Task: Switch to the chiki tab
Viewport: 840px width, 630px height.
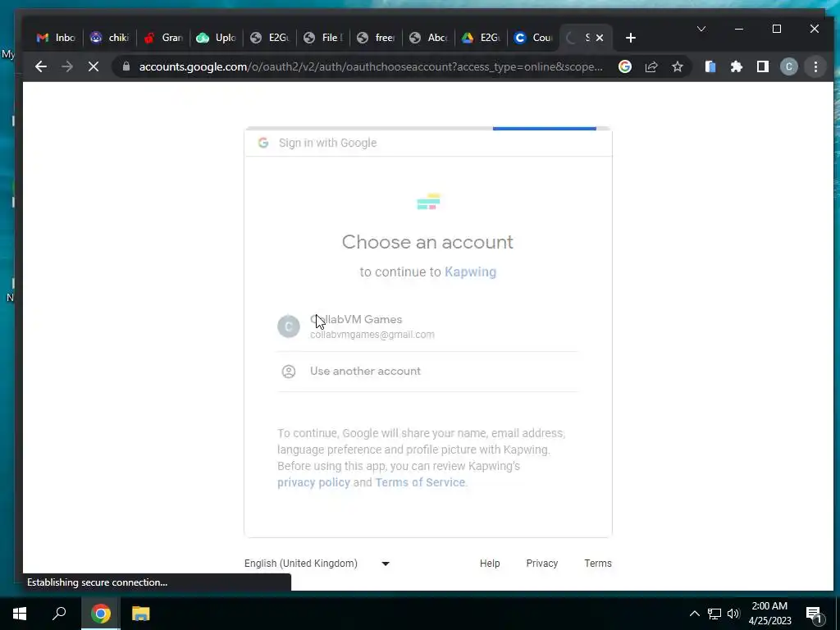Action: coord(109,38)
